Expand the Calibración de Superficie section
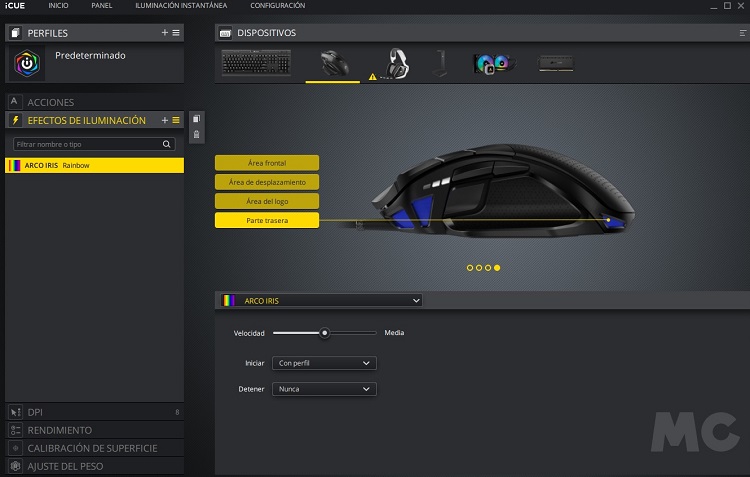Image resolution: width=750 pixels, height=477 pixels. (92, 448)
